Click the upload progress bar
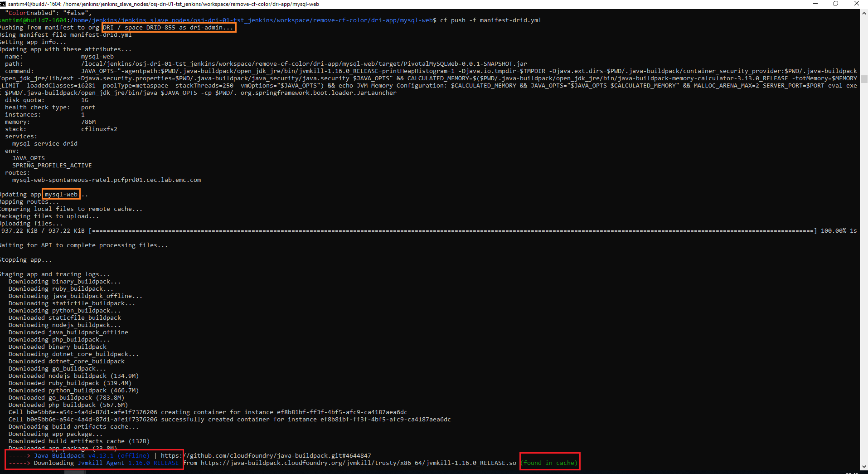The height and width of the screenshot is (474, 868). pos(453,231)
